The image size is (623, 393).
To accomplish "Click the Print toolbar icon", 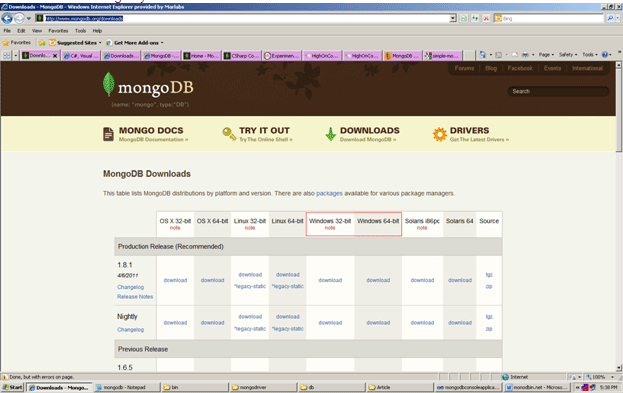I will [525, 55].
